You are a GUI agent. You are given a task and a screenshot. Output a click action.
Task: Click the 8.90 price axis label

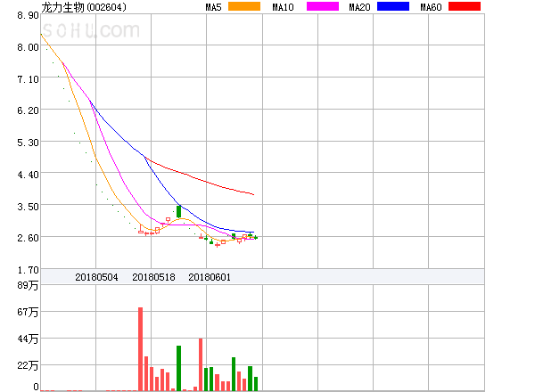(28, 15)
